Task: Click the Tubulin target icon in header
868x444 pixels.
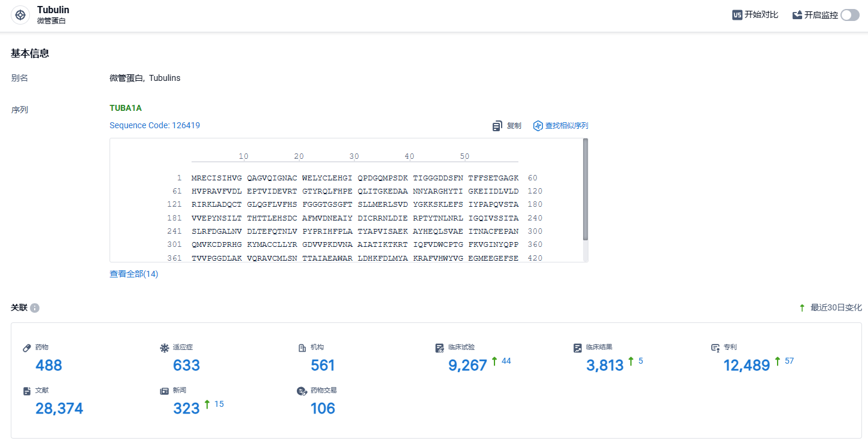Action: coord(20,15)
